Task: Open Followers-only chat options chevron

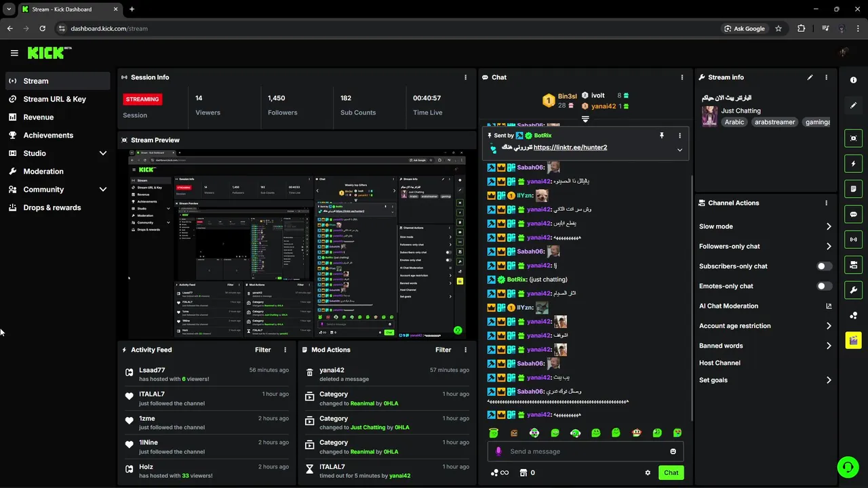Action: coord(829,247)
